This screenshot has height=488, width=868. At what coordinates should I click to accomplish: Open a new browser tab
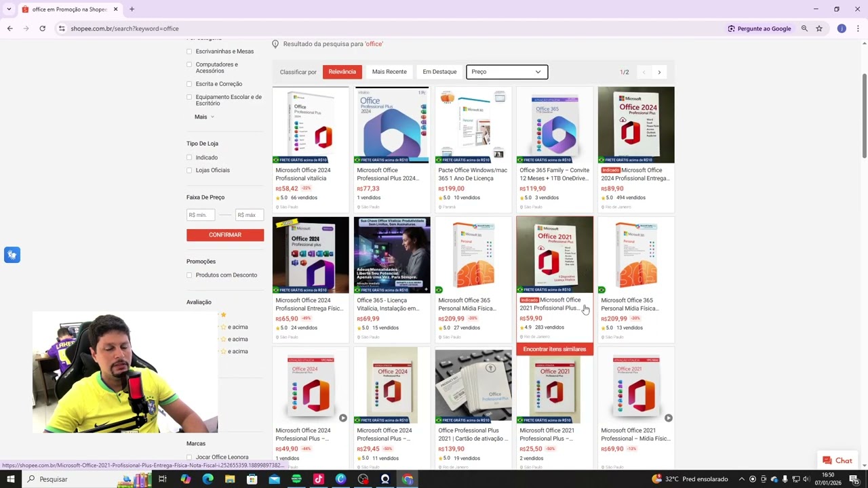(132, 9)
